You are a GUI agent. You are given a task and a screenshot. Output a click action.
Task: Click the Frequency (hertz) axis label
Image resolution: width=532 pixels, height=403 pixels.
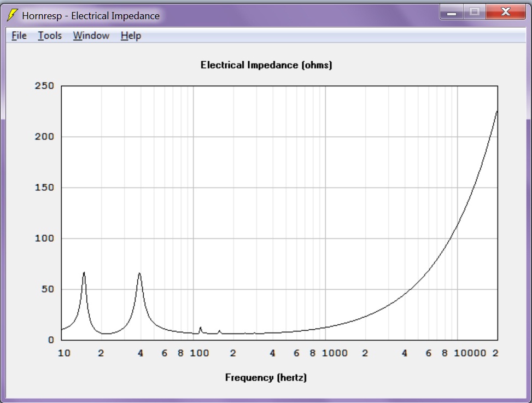coord(266,377)
